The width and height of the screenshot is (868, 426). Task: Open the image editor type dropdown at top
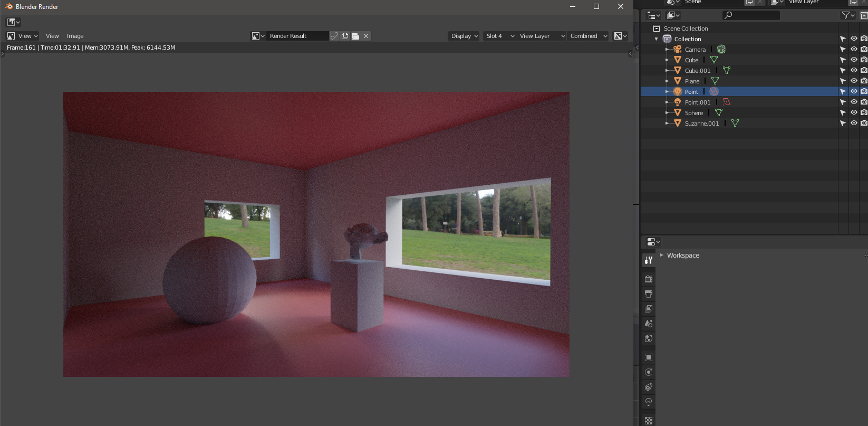13,22
